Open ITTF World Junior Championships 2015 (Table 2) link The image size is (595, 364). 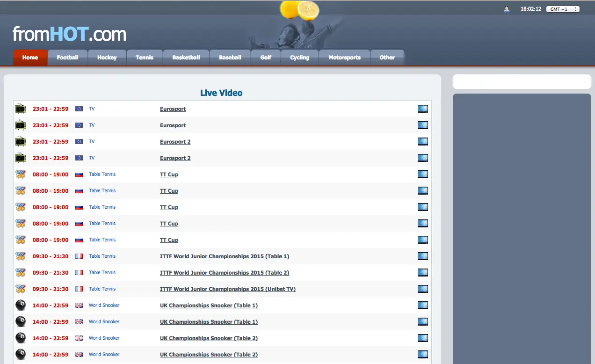point(225,273)
